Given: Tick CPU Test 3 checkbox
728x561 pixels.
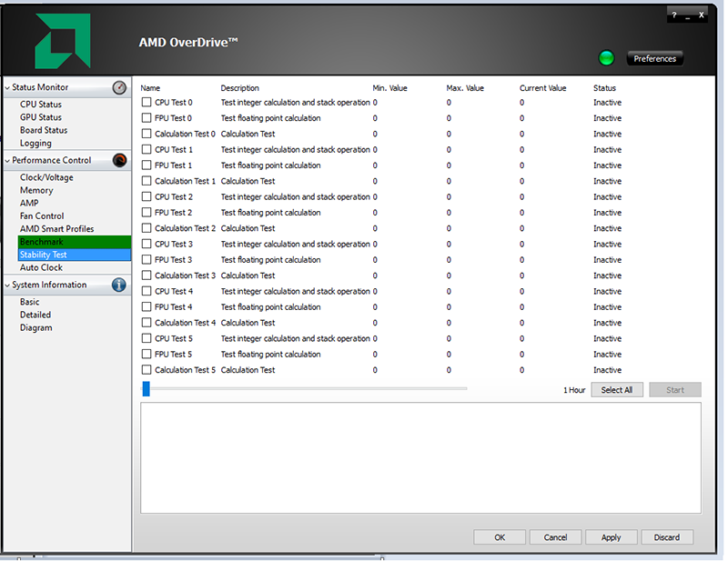Looking at the screenshot, I should pyautogui.click(x=147, y=244).
